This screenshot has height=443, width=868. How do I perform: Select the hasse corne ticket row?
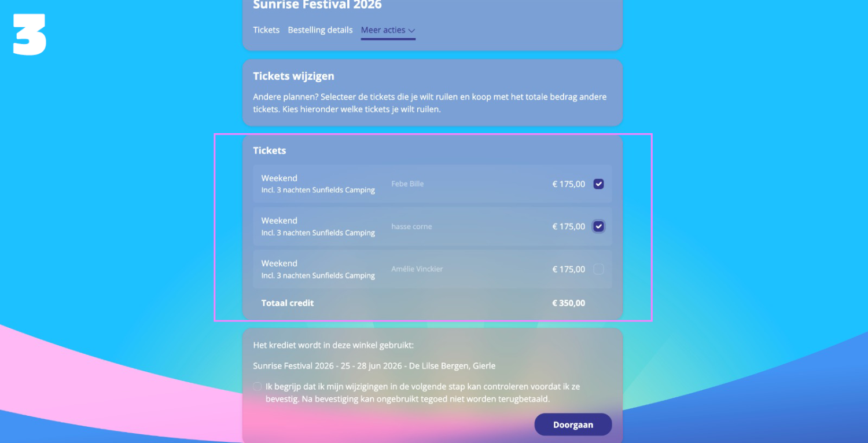click(432, 226)
